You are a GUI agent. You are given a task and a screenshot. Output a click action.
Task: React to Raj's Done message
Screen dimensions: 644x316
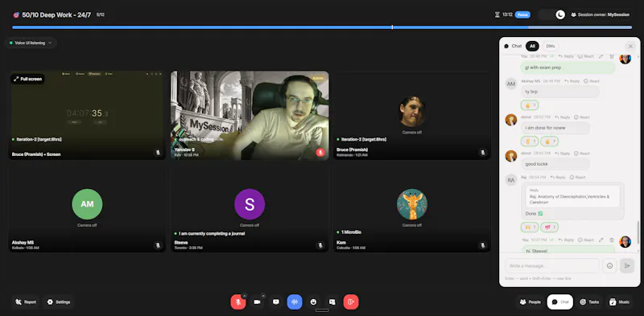pos(577,177)
